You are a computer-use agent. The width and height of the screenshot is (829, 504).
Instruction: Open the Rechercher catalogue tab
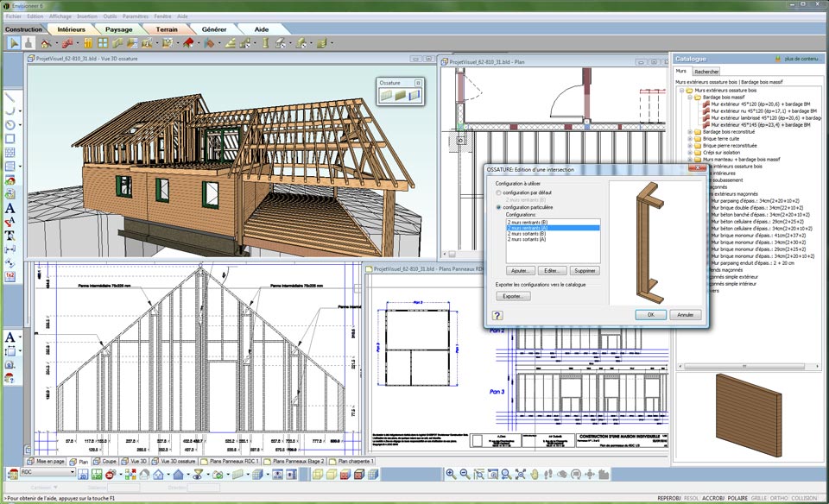click(x=706, y=72)
